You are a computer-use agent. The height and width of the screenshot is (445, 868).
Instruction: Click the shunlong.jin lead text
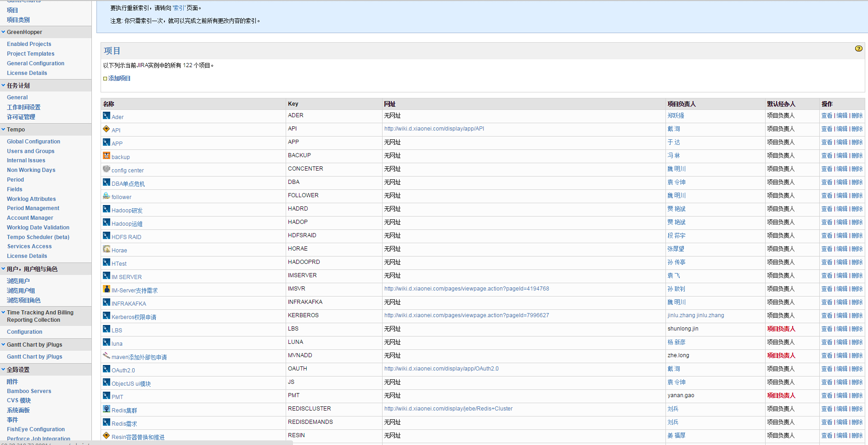[x=683, y=329]
